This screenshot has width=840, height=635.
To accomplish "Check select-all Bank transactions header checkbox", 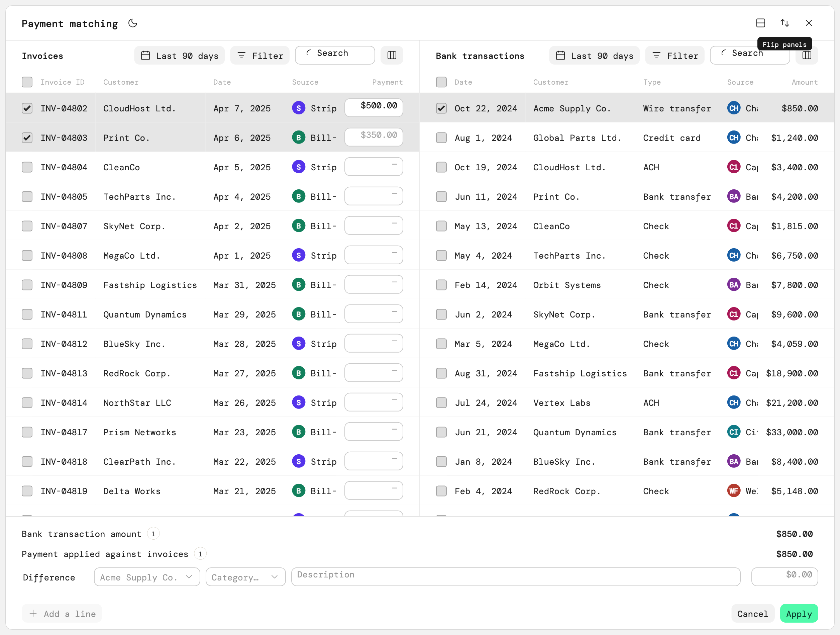I will 441,82.
